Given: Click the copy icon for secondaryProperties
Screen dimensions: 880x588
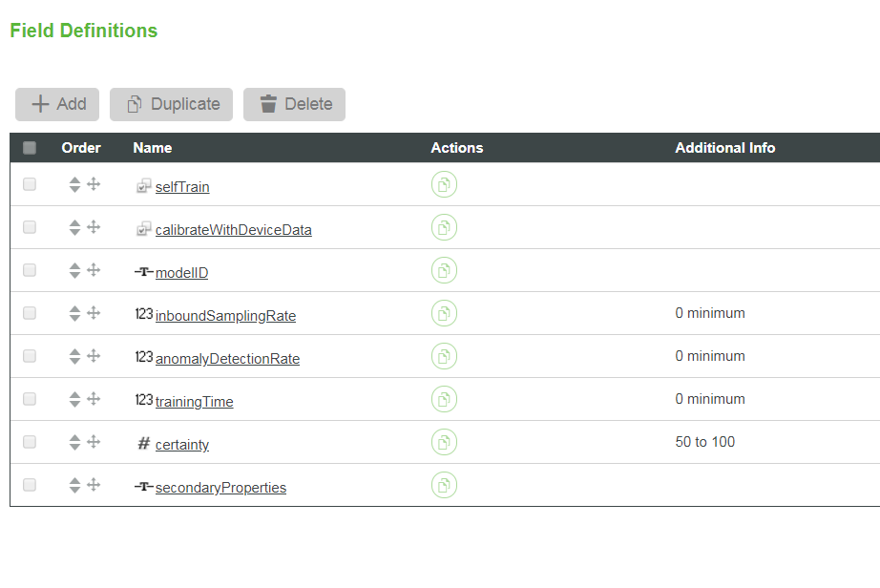Looking at the screenshot, I should pos(444,486).
